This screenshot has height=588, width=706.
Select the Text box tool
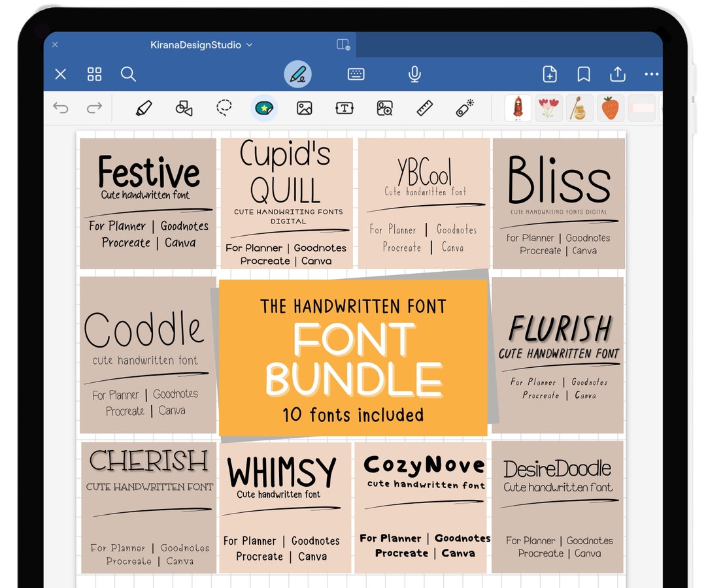[x=345, y=108]
